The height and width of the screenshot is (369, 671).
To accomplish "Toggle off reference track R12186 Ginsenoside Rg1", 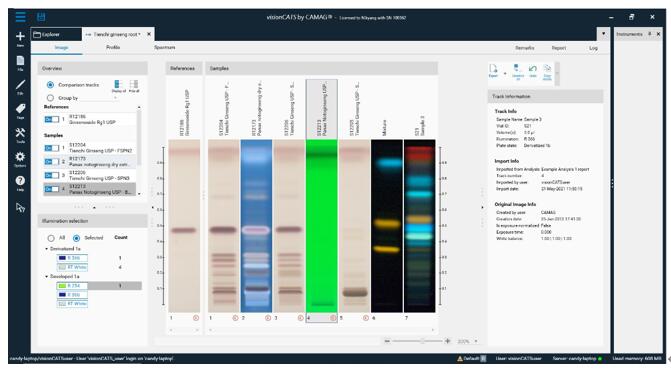I will pyautogui.click(x=51, y=119).
